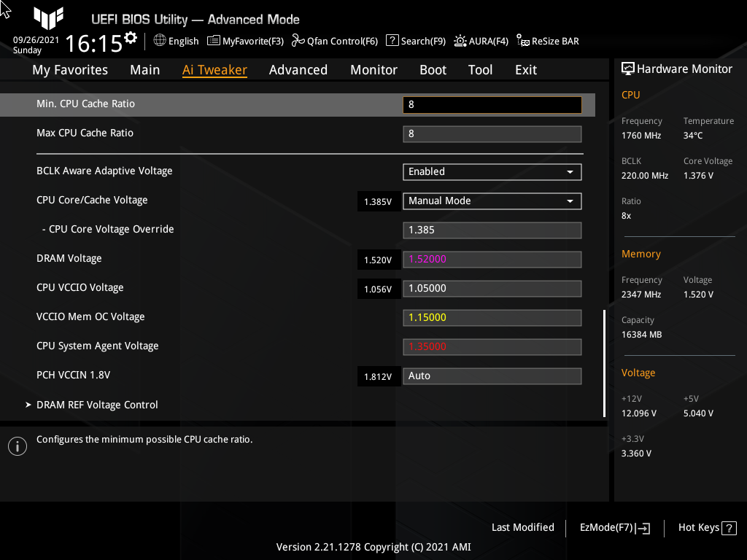This screenshot has height=560, width=747.
Task: Click Min. CPU Cache Ratio field
Action: pyautogui.click(x=492, y=105)
